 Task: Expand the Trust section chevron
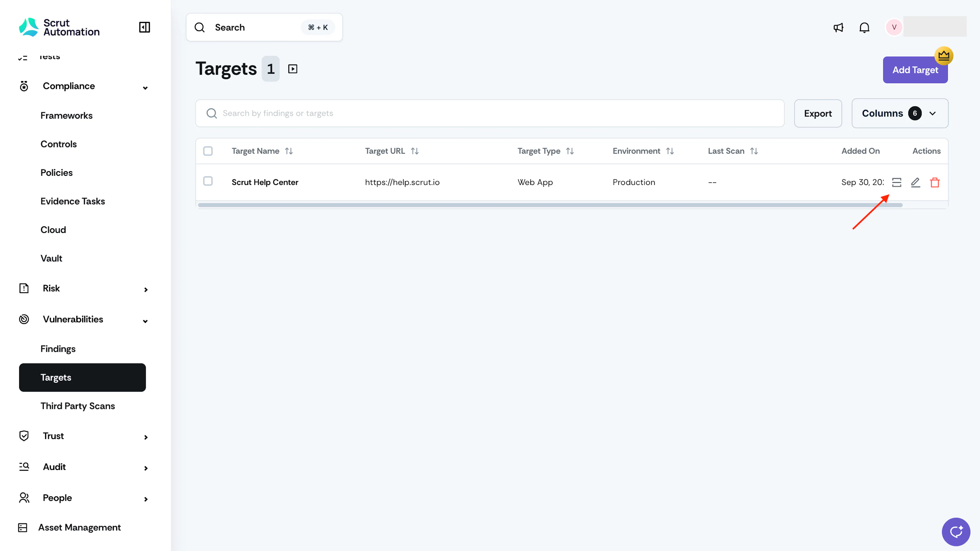point(146,437)
